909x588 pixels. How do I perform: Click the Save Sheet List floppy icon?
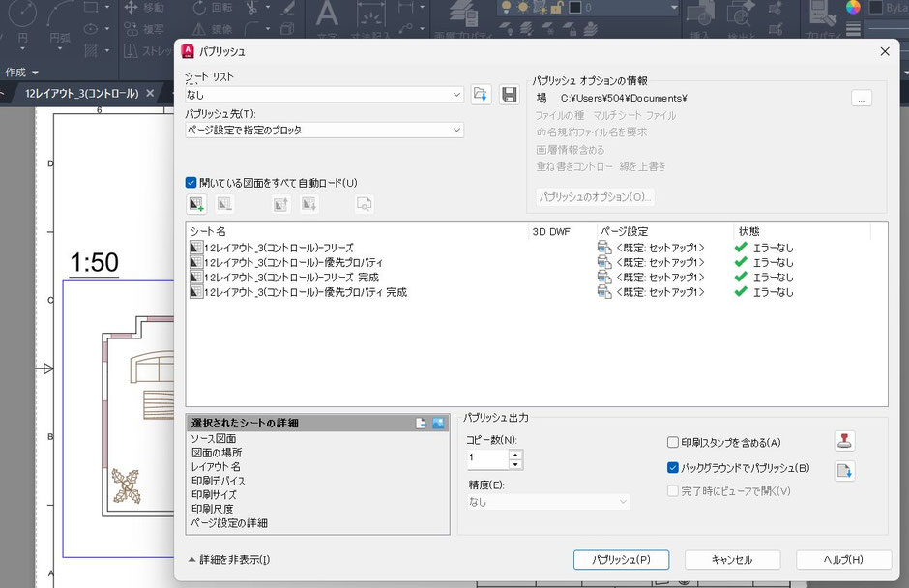tap(509, 95)
